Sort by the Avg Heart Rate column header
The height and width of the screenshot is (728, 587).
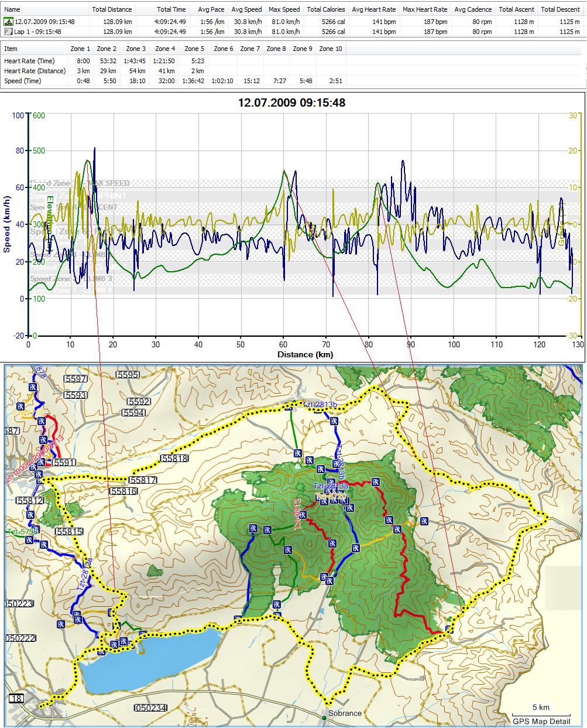pyautogui.click(x=373, y=9)
